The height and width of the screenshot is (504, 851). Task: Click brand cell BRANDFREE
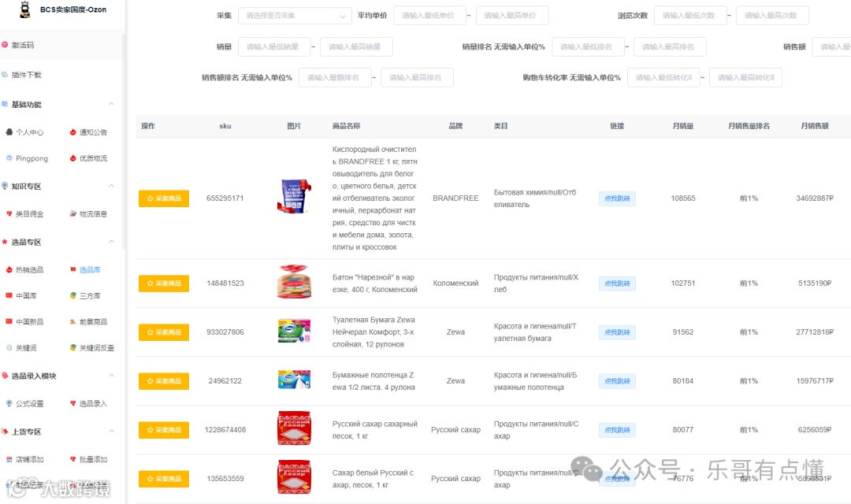[455, 198]
